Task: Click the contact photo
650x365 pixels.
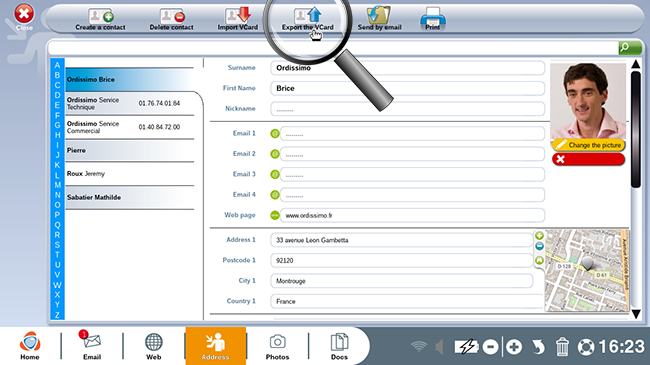Action: click(588, 101)
